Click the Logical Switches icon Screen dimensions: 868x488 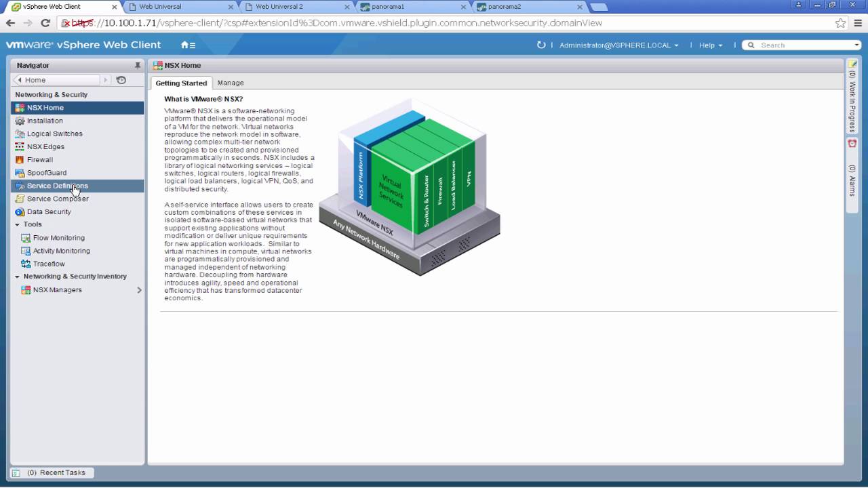click(x=20, y=134)
